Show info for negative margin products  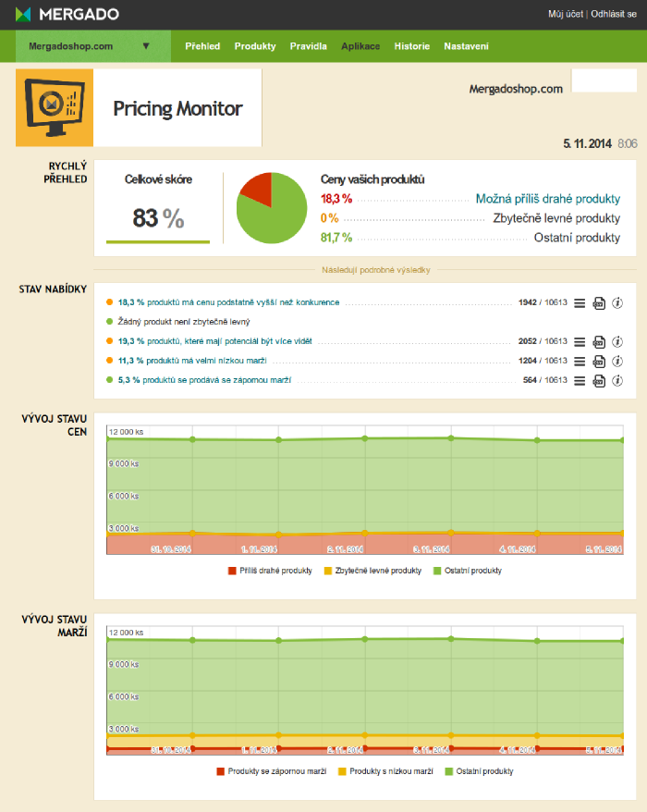pos(617,381)
